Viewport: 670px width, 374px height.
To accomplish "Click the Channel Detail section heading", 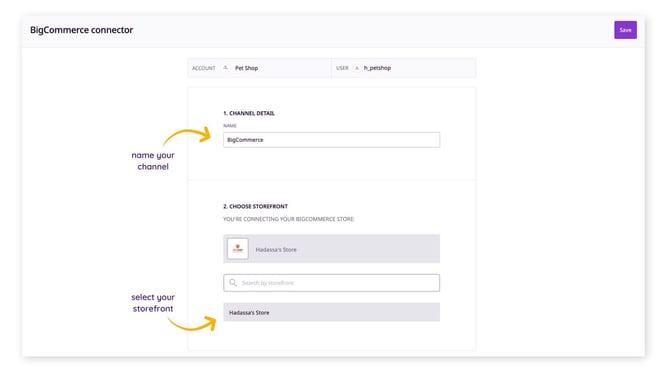I will tap(249, 113).
